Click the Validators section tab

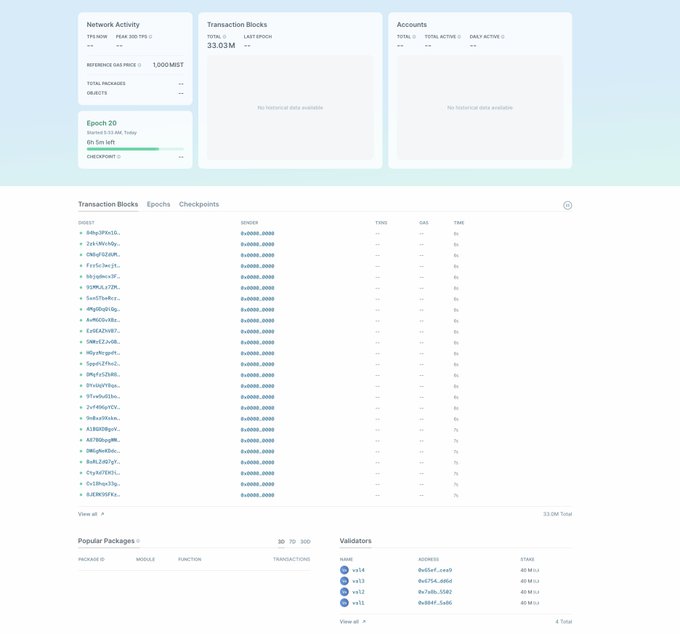click(x=356, y=541)
